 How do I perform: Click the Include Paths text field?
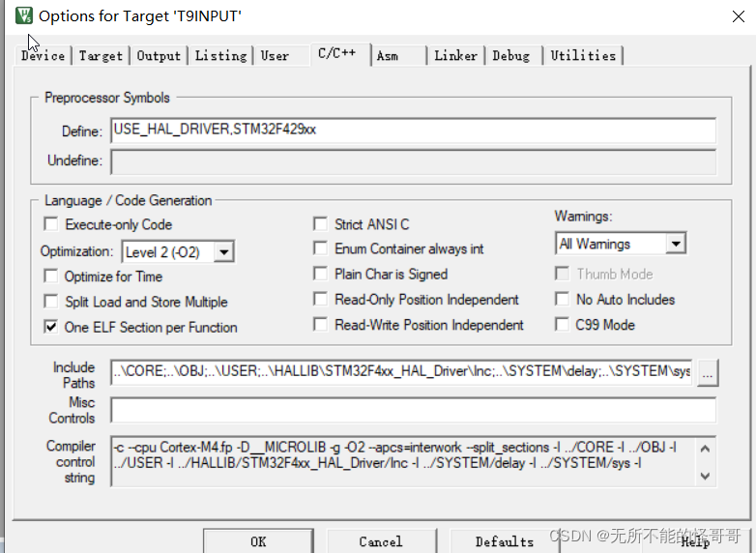401,371
